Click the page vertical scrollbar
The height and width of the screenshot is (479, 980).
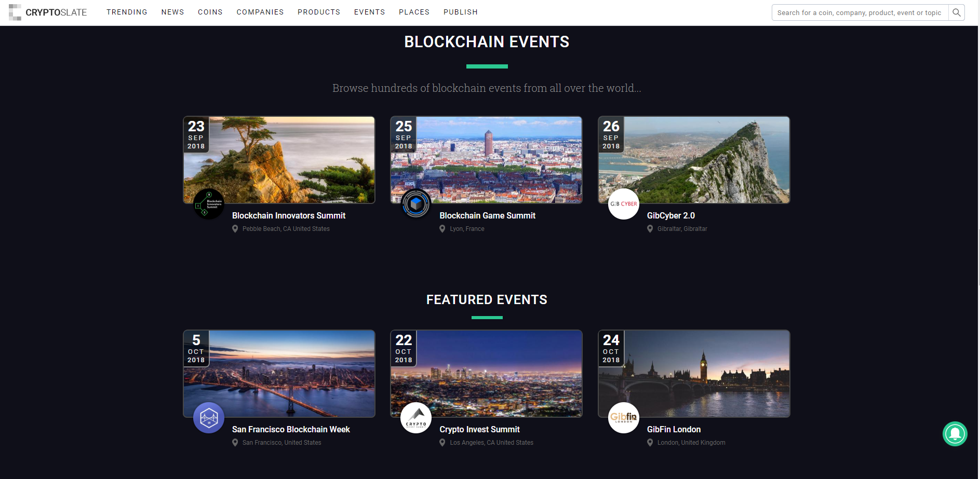(978, 257)
